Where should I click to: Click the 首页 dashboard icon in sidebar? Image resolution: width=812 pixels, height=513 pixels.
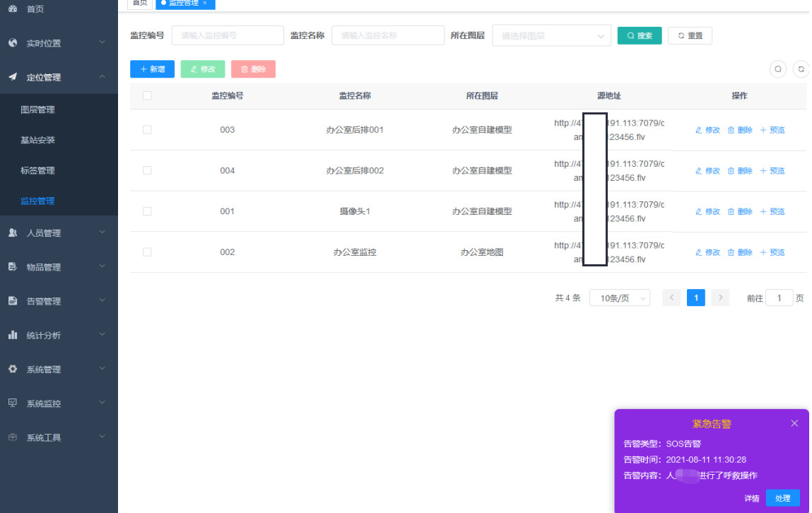click(13, 9)
